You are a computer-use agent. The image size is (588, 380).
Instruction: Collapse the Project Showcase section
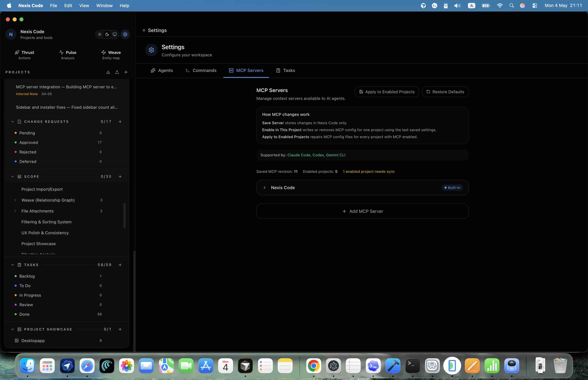tap(13, 329)
